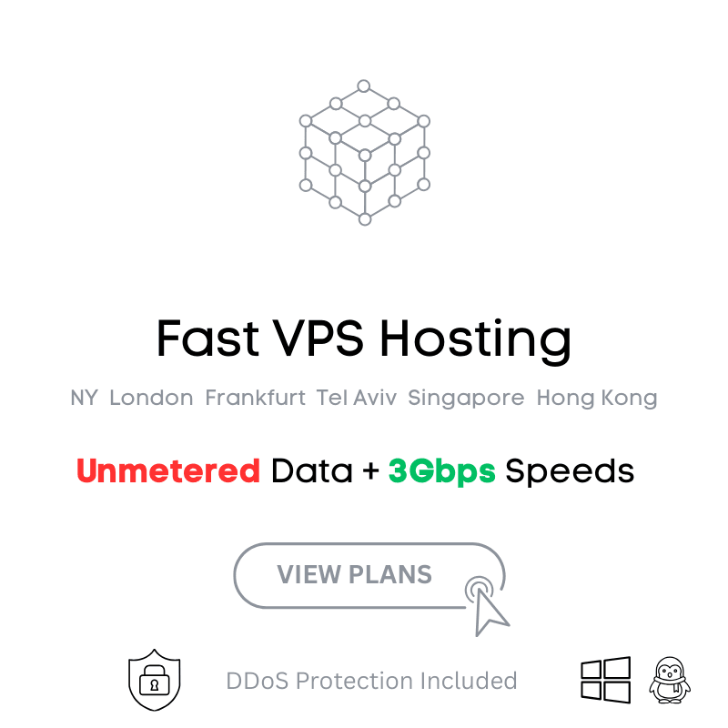The image size is (728, 728).
Task: Click the word Speeds in tagline
Action: (570, 470)
